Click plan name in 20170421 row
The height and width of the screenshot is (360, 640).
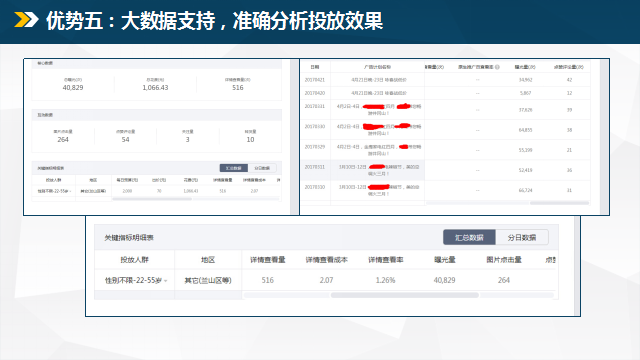tap(379, 80)
